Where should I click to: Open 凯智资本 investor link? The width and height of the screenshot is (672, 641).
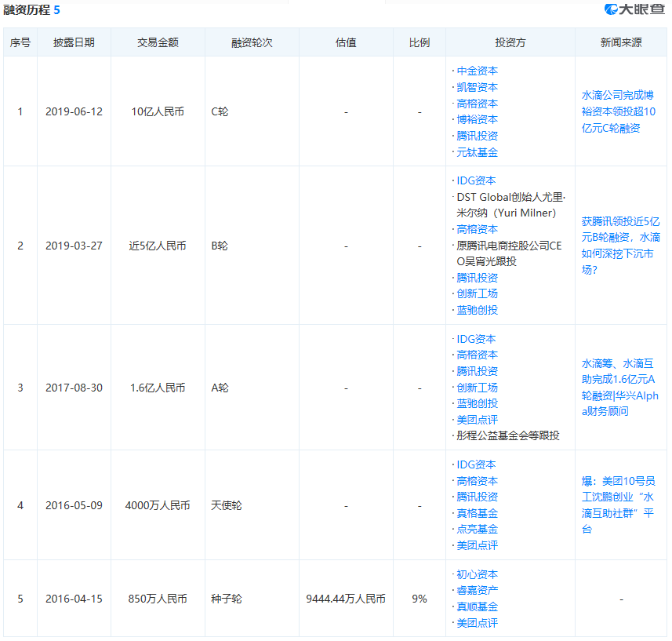[x=477, y=87]
